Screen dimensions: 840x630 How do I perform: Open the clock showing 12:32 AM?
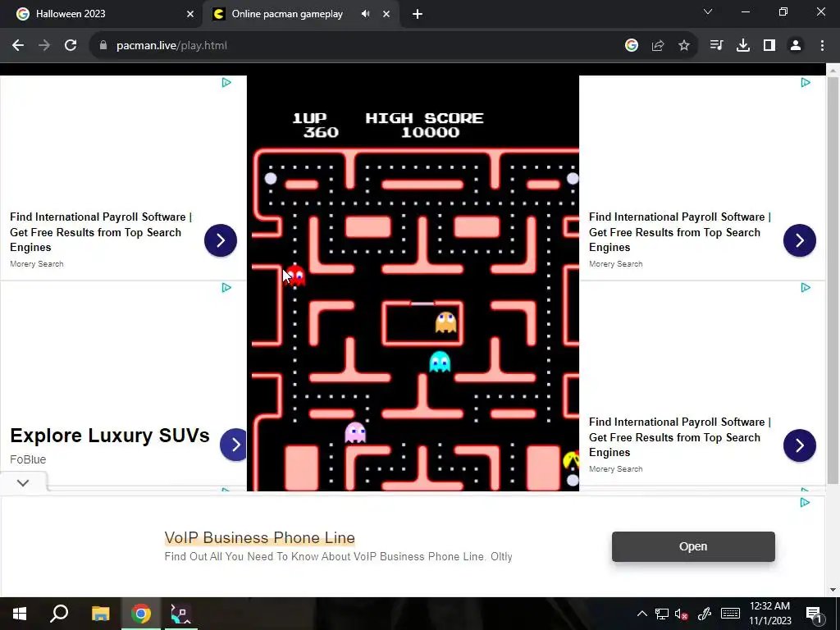(x=769, y=614)
